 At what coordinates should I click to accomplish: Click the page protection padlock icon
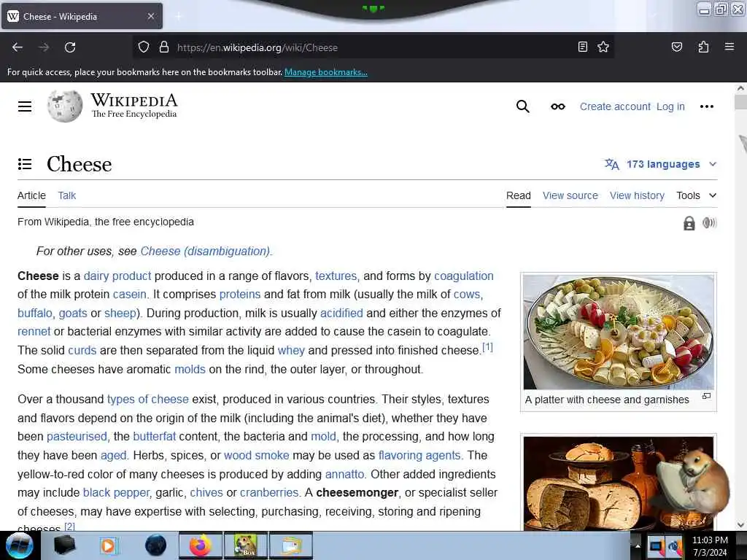pos(689,223)
